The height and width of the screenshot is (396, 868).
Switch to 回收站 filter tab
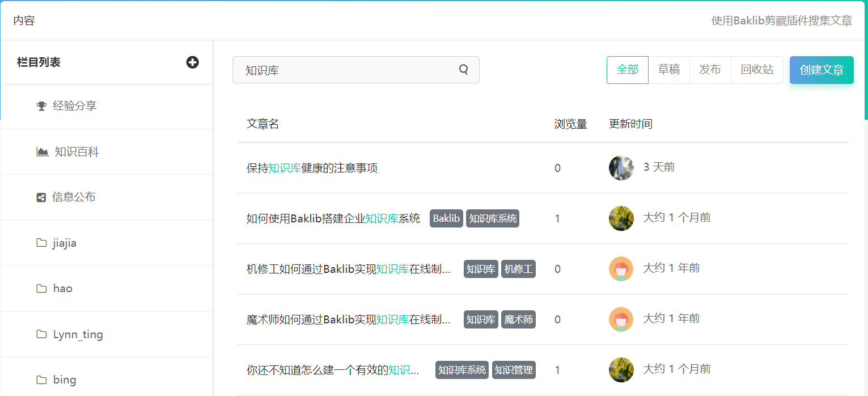[x=757, y=70]
